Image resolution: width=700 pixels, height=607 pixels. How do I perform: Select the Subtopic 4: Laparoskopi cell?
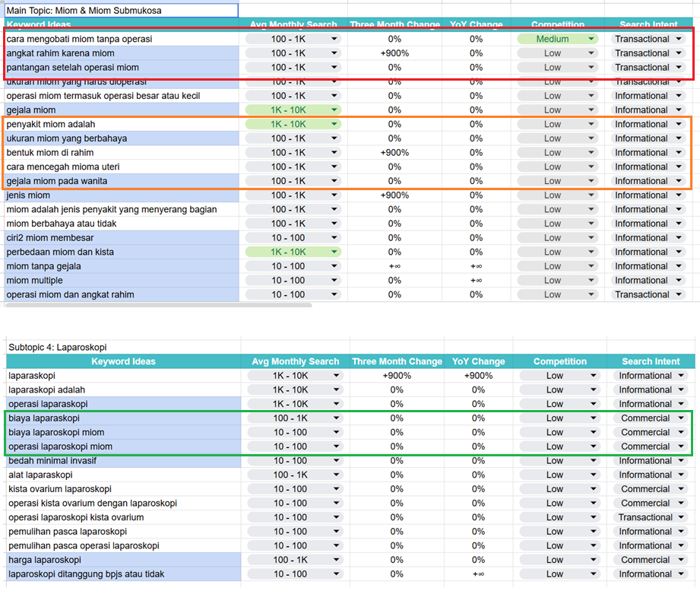point(124,347)
